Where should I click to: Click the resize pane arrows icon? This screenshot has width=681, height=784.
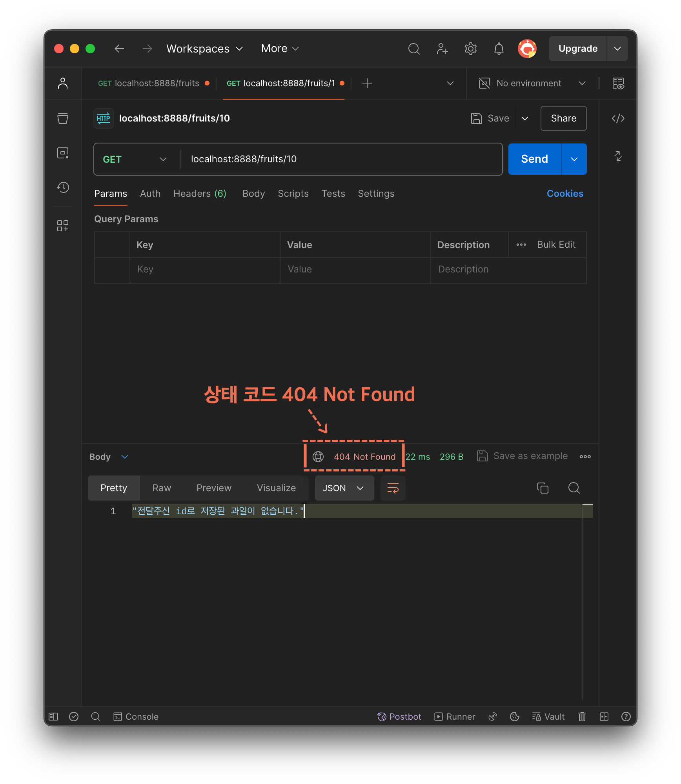tap(618, 156)
